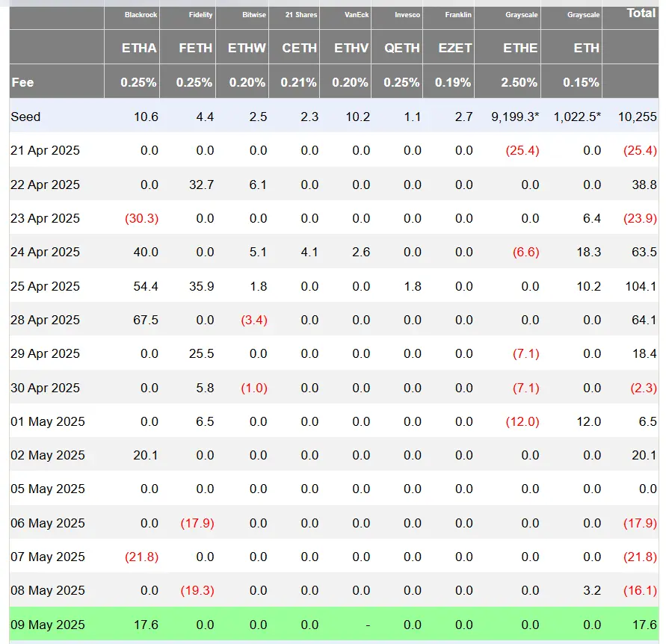Image resolution: width=666 pixels, height=644 pixels.
Task: Click the 67.5 ETHA value
Action: [146, 320]
